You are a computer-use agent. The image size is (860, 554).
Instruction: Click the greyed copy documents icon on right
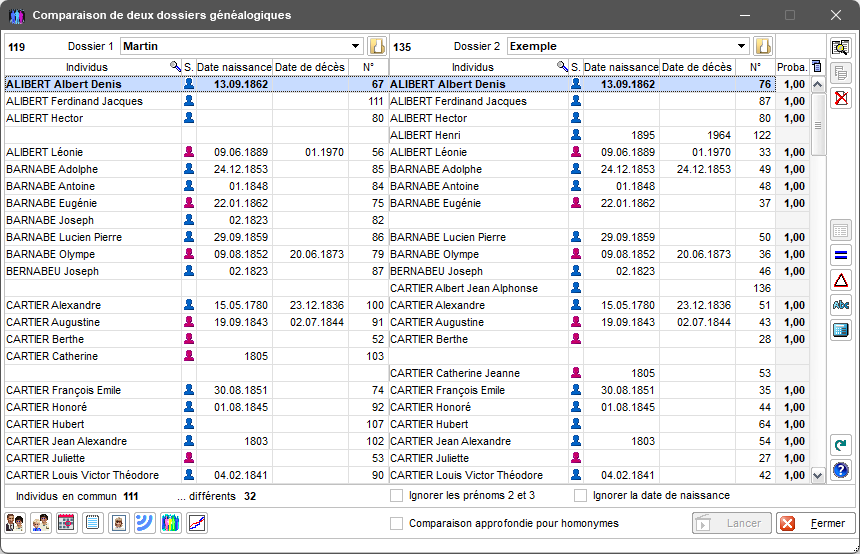pyautogui.click(x=840, y=73)
